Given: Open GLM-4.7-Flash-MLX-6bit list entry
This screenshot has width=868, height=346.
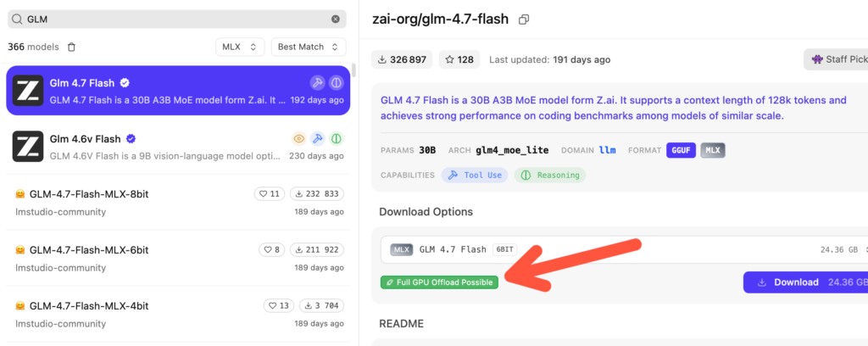Looking at the screenshot, I should 178,258.
